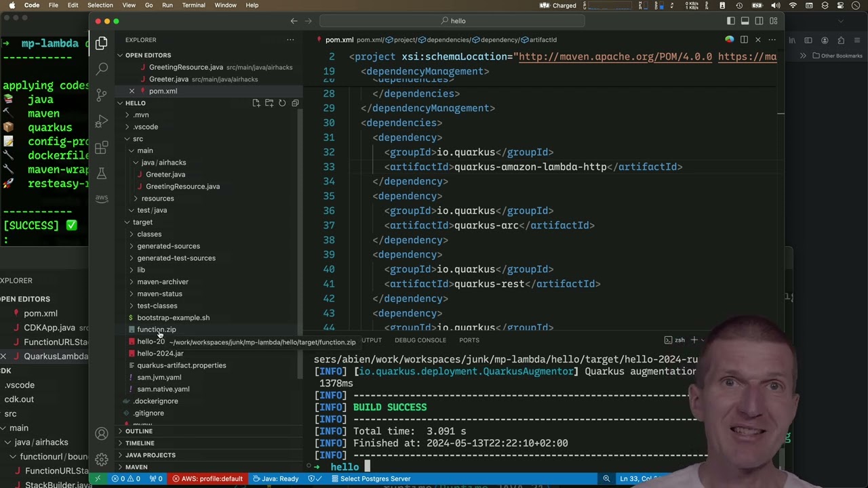Screen dimensions: 868x488
Task: Click Java: Ready status item
Action: coord(275,479)
